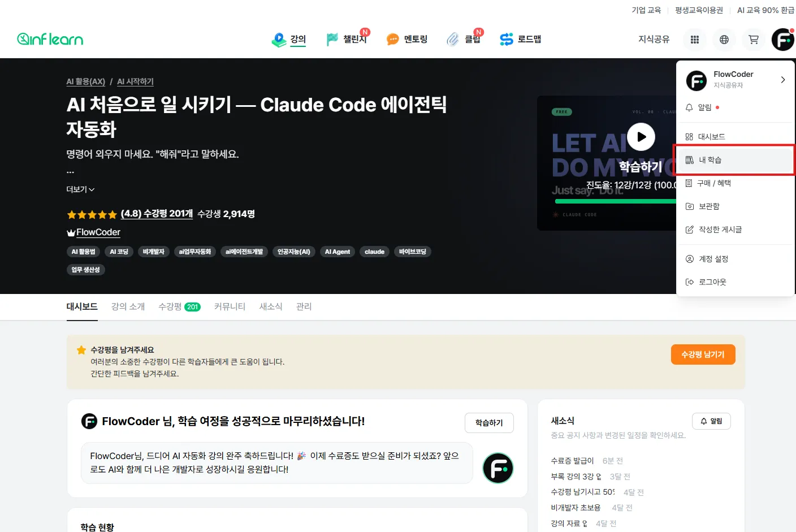Play the course preview video
Viewport: 796px width, 532px height.
point(641,137)
